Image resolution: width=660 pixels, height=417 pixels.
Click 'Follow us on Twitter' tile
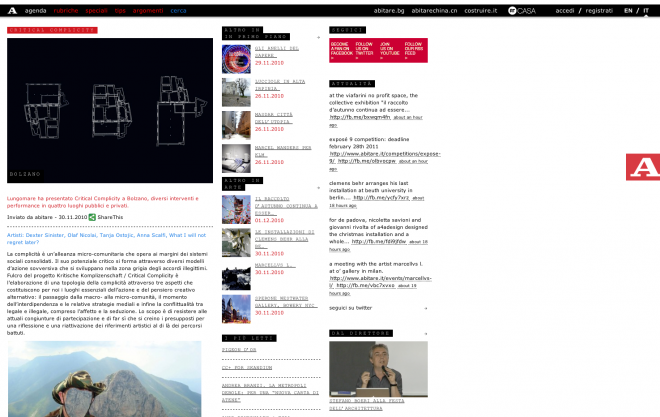pyautogui.click(x=365, y=49)
